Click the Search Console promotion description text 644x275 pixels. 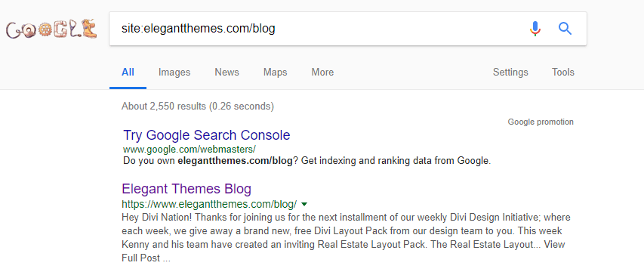pyautogui.click(x=307, y=161)
